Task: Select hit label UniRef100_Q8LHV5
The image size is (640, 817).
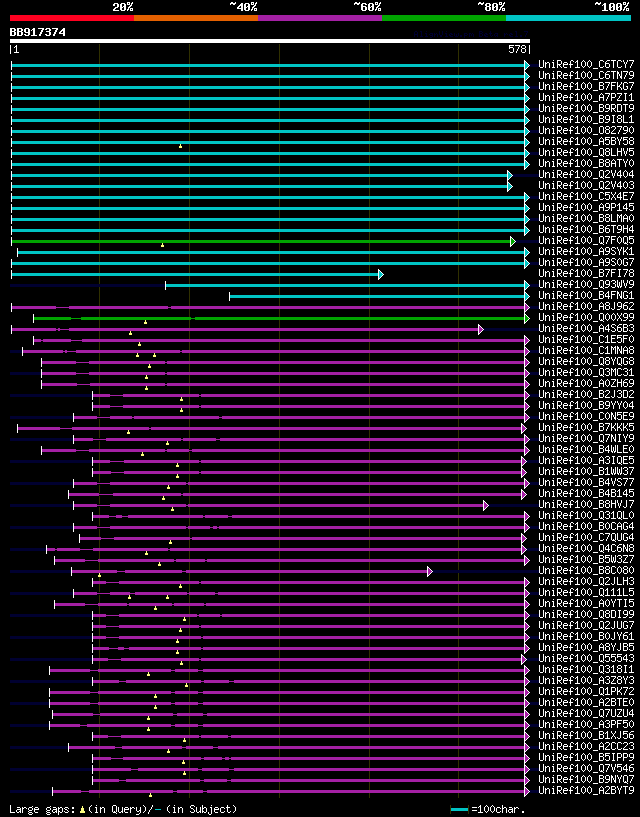Action: coord(586,152)
